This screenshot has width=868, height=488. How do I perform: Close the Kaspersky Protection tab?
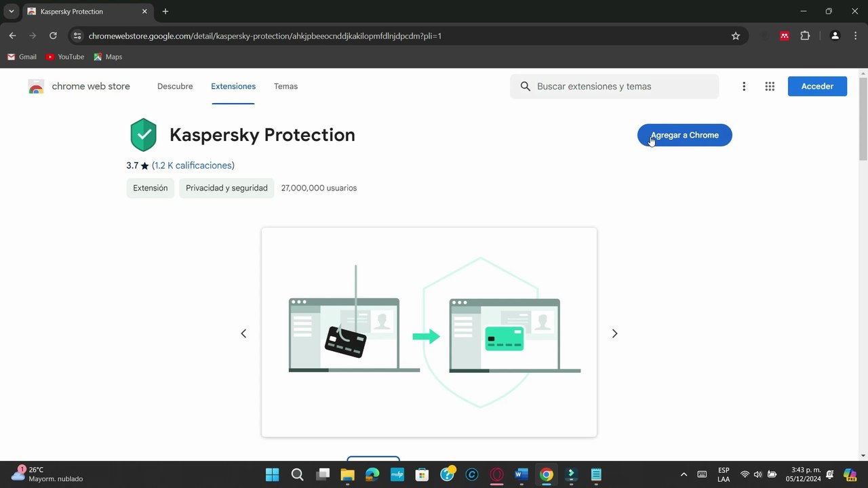click(144, 12)
